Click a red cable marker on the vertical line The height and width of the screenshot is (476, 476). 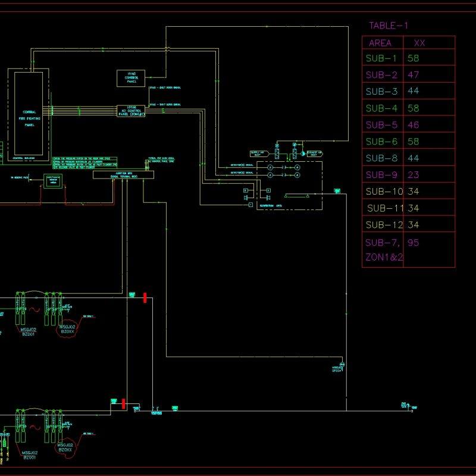(x=145, y=297)
